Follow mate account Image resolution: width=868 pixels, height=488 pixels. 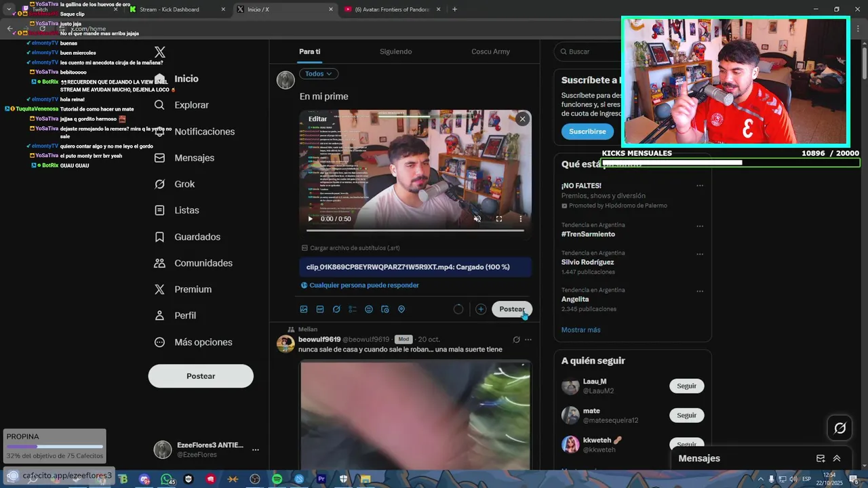pyautogui.click(x=687, y=415)
